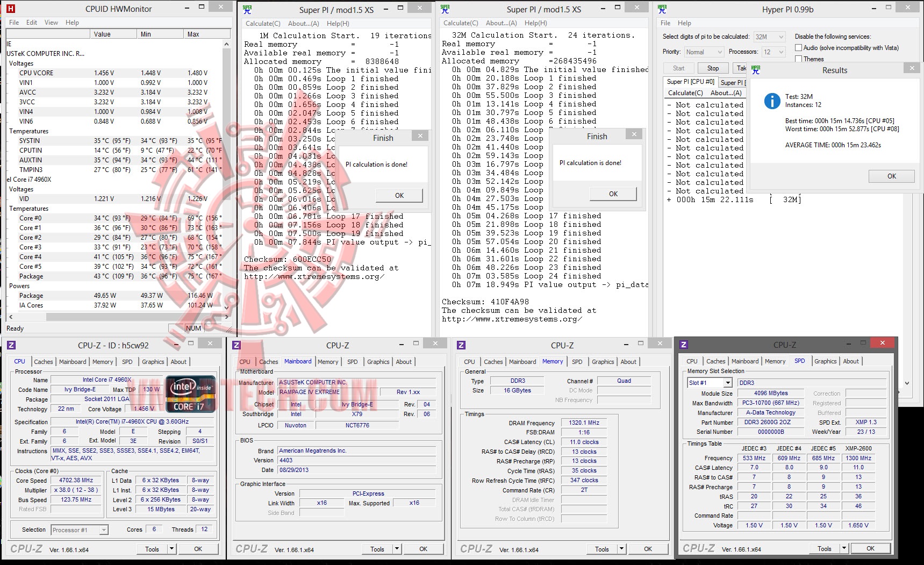This screenshot has height=565, width=924.
Task: Open the File menu in HWMonitor
Action: 14,23
